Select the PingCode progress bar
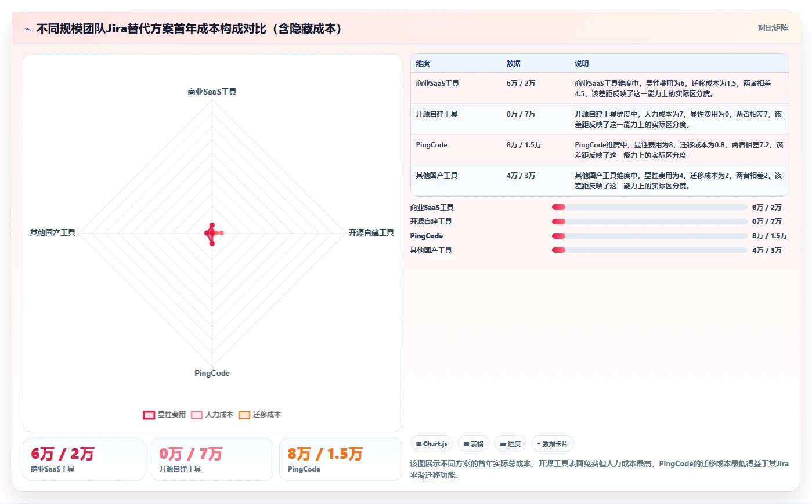The width and height of the screenshot is (812, 504). pyautogui.click(x=649, y=236)
